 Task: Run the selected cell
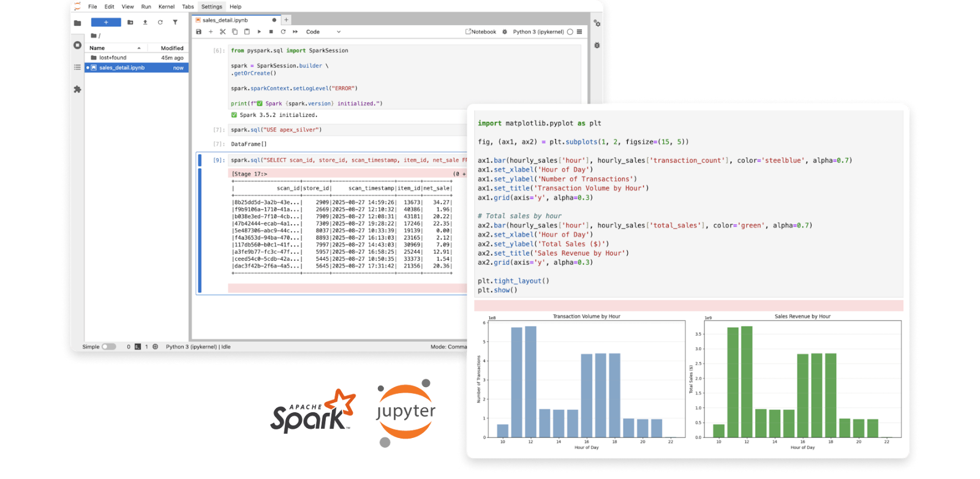[259, 32]
